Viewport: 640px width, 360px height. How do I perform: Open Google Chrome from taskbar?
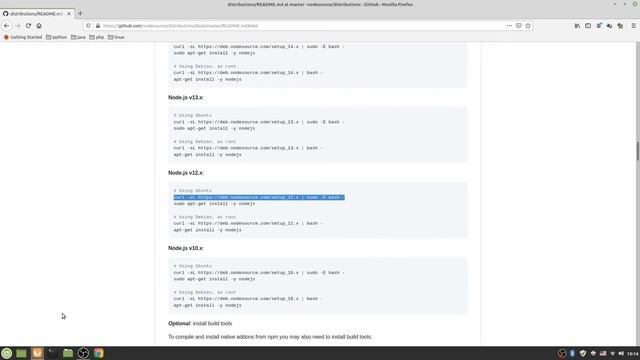[x=99, y=353]
